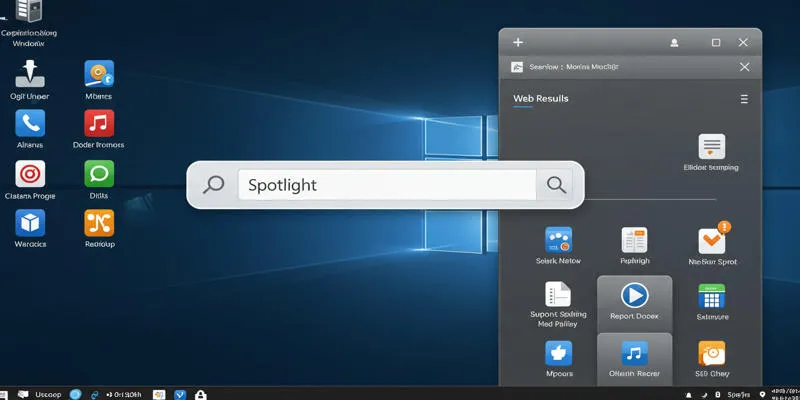
Task: Click the small icon left of panel search text
Action: click(x=517, y=67)
